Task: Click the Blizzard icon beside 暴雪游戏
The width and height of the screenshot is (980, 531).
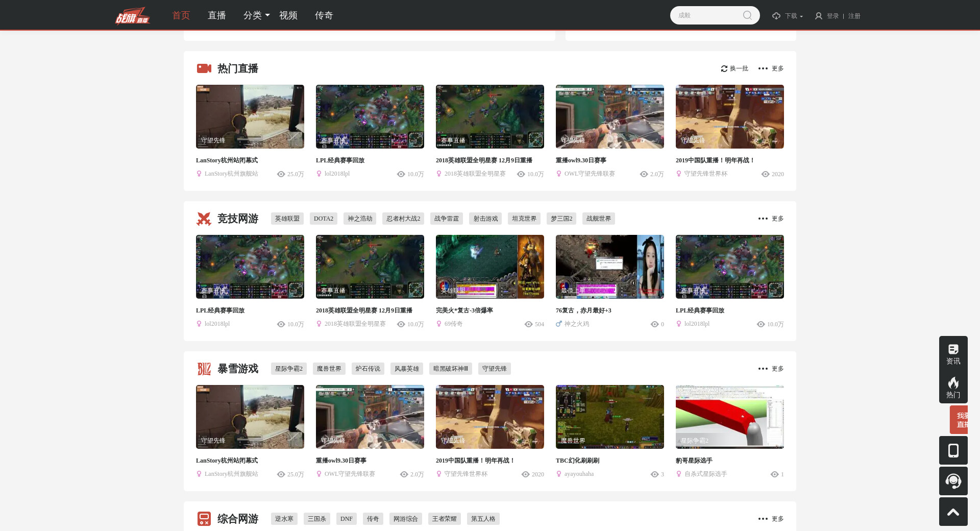Action: (x=204, y=369)
